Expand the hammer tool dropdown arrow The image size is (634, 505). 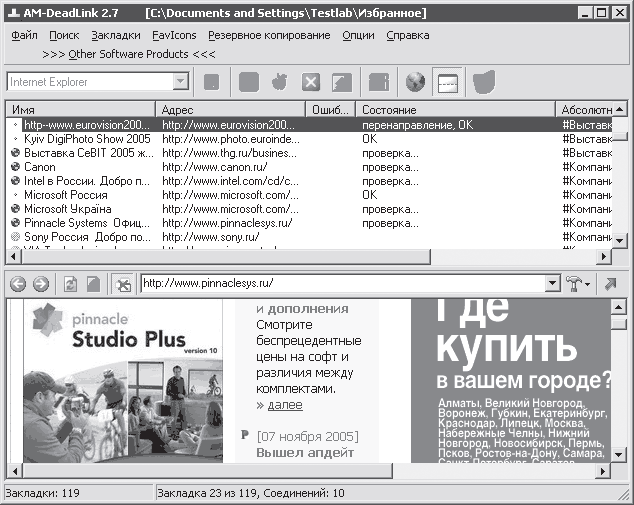(588, 285)
